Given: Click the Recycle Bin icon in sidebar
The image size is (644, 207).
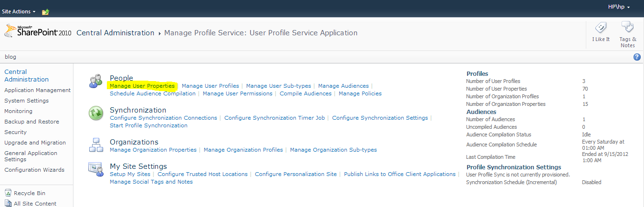Looking at the screenshot, I should (x=8, y=193).
